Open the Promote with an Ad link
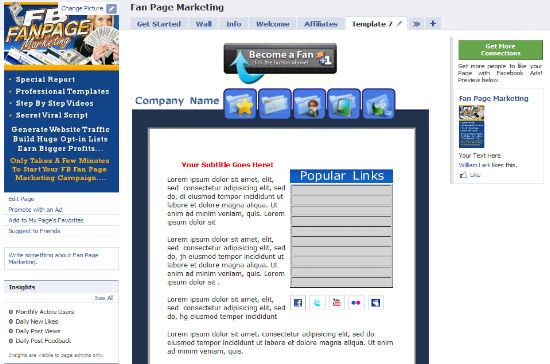This screenshot has width=550, height=364. coord(35,210)
